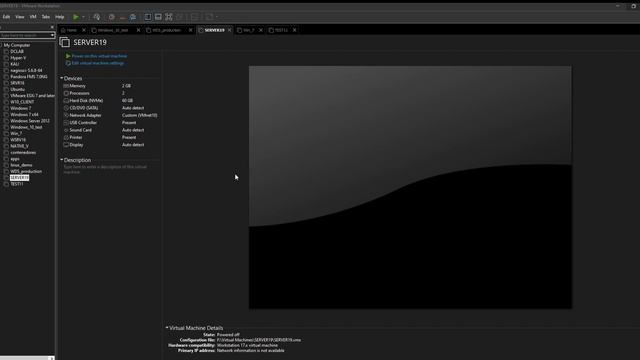The image size is (640, 360).
Task: Select contenedores in the library
Action: (x=23, y=152)
